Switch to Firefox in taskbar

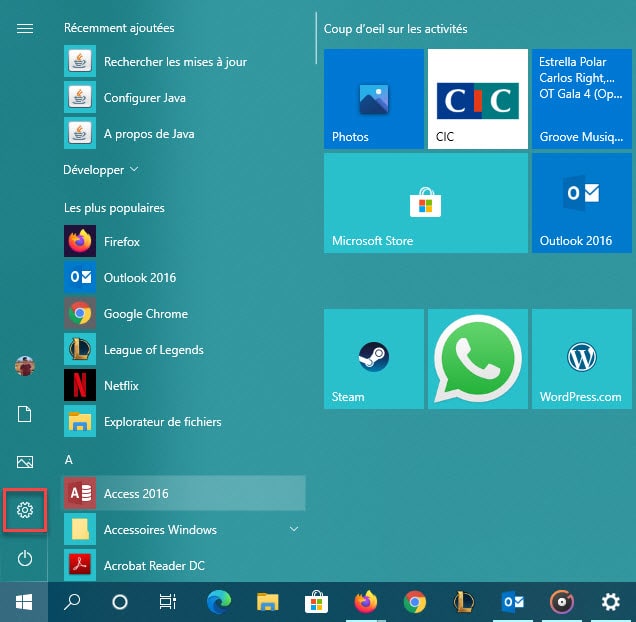pyautogui.click(x=366, y=602)
